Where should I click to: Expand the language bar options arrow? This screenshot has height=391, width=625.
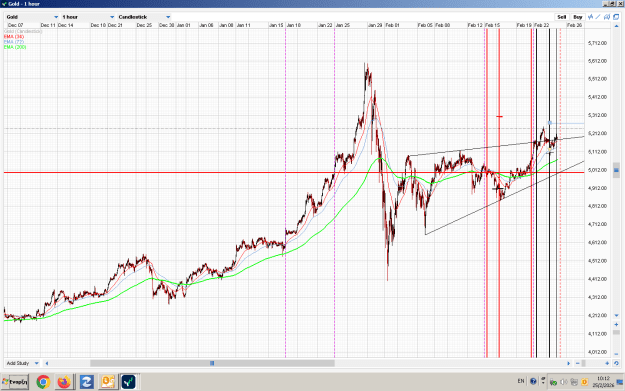coord(543,383)
